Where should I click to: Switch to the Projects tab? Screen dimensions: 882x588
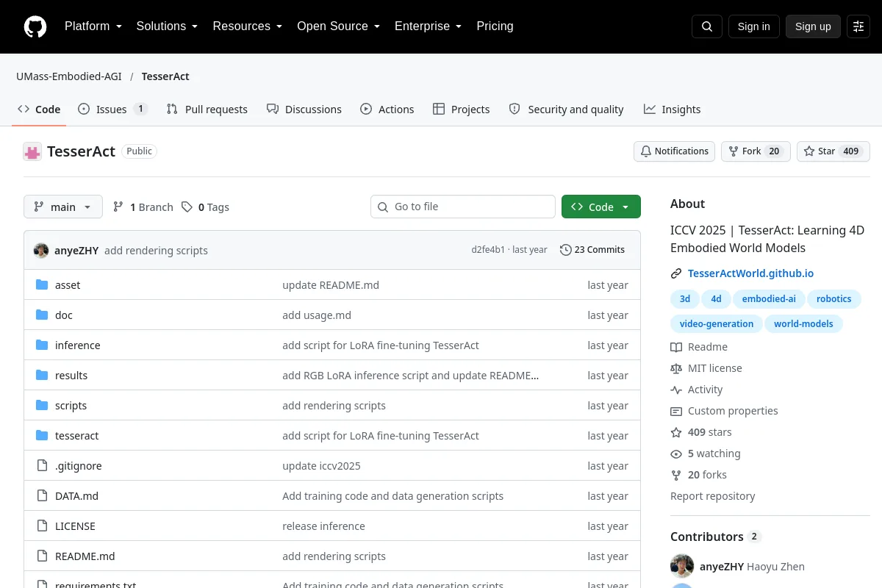(x=462, y=110)
